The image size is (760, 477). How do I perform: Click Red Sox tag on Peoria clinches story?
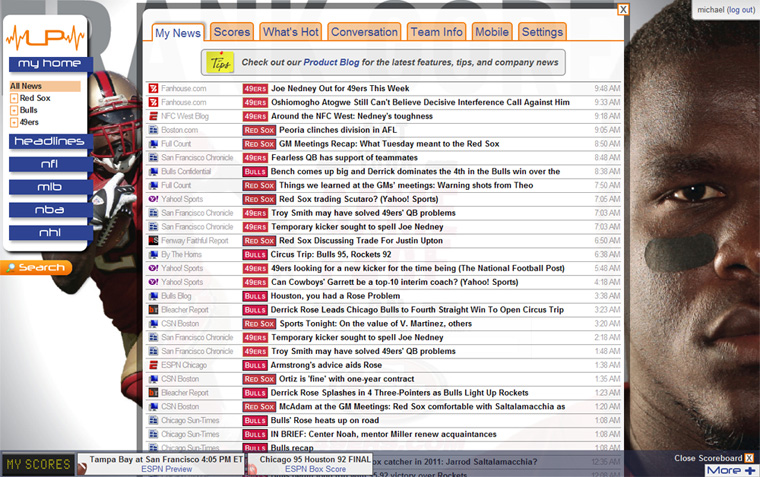pos(259,130)
